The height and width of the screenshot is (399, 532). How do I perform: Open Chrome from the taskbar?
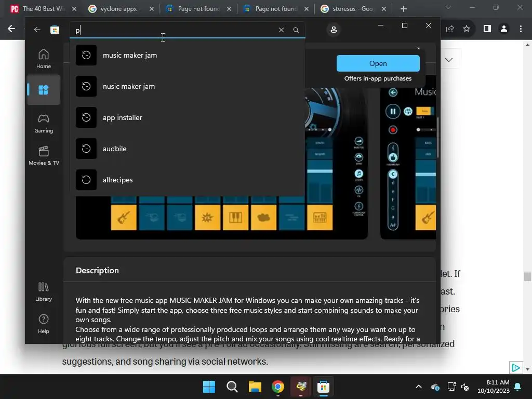[278, 387]
